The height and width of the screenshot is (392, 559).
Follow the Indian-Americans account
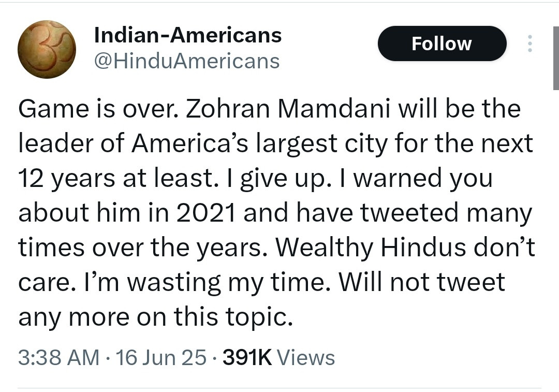442,43
